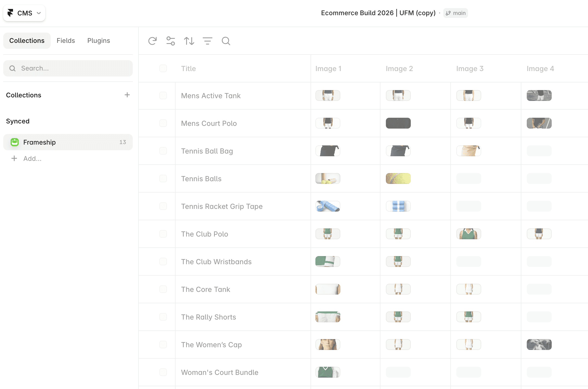The height and width of the screenshot is (389, 588).
Task: Check The Women's Cap row checkbox
Action: (x=163, y=345)
